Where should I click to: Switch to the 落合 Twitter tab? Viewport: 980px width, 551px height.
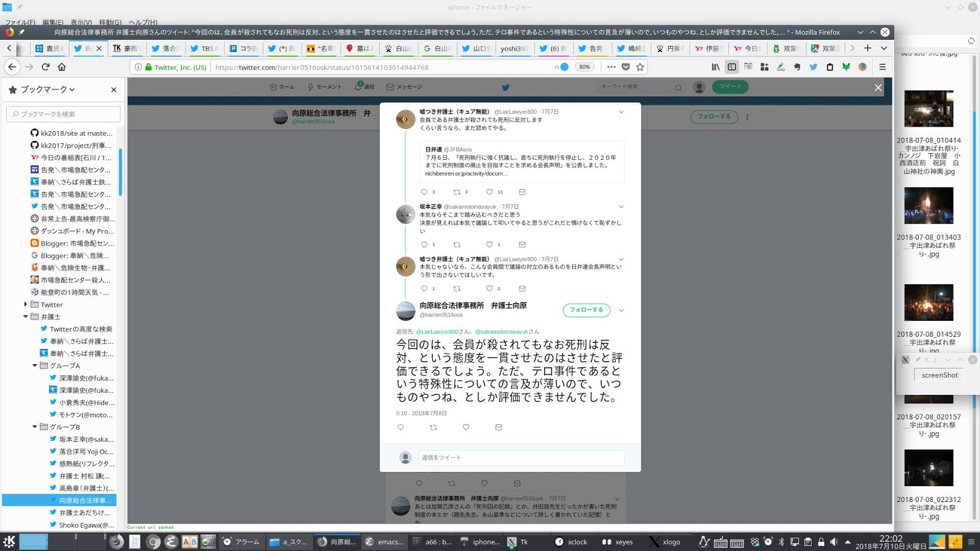165,48
